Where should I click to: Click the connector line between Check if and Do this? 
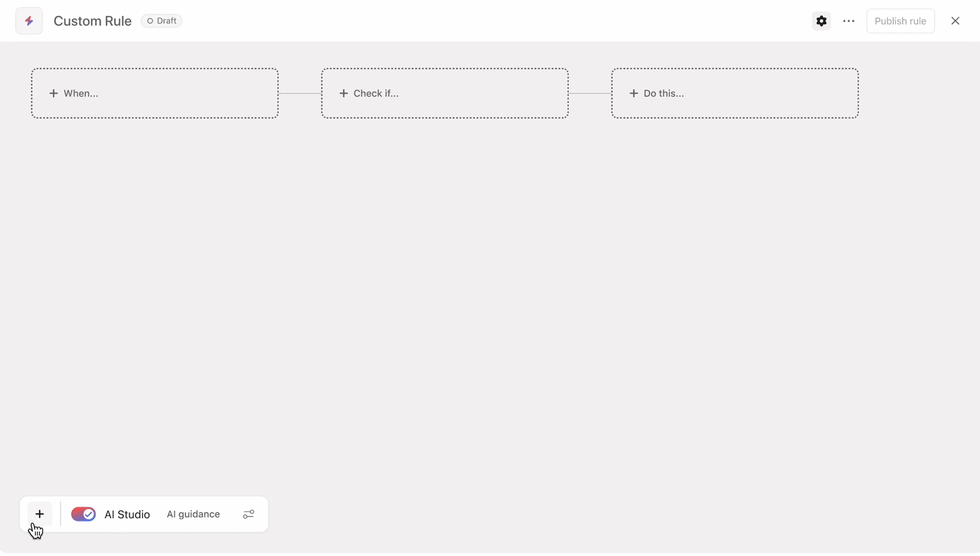pyautogui.click(x=590, y=93)
